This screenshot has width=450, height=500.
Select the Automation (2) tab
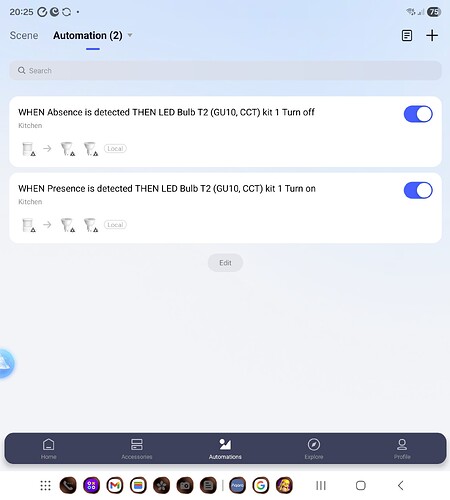tap(88, 35)
